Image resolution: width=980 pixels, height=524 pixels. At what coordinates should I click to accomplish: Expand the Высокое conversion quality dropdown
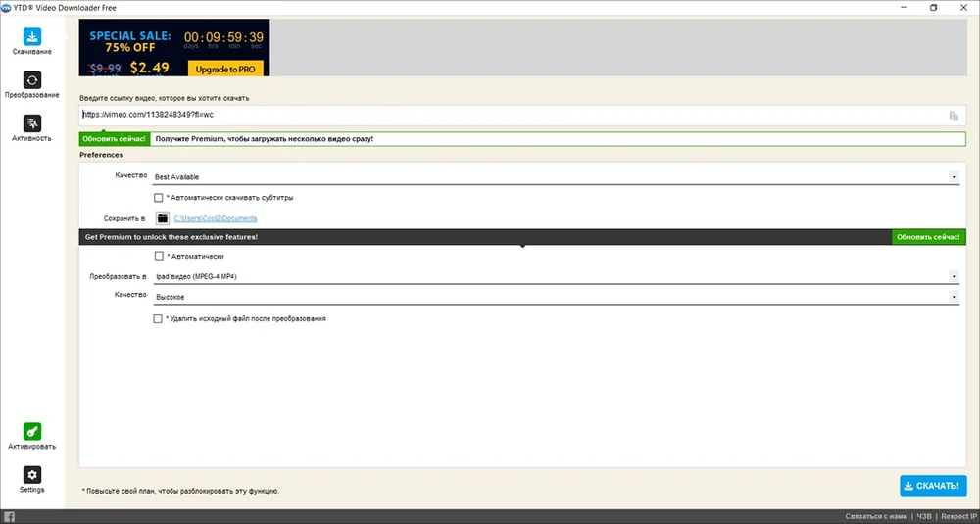pos(954,297)
